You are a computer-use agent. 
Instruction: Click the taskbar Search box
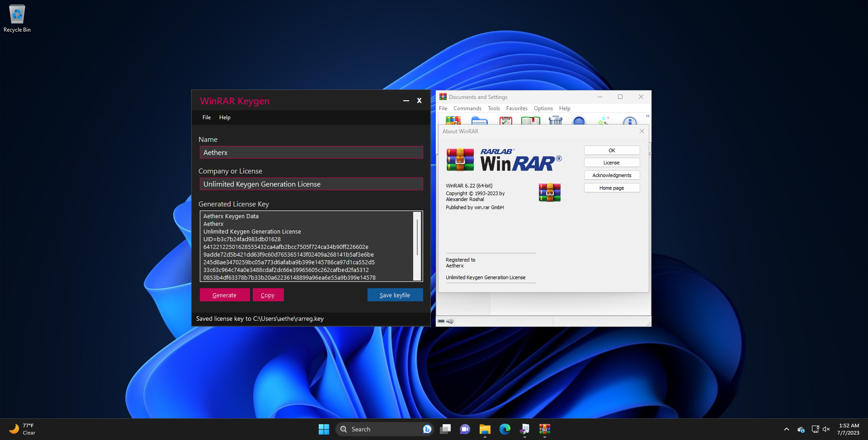pyautogui.click(x=384, y=429)
